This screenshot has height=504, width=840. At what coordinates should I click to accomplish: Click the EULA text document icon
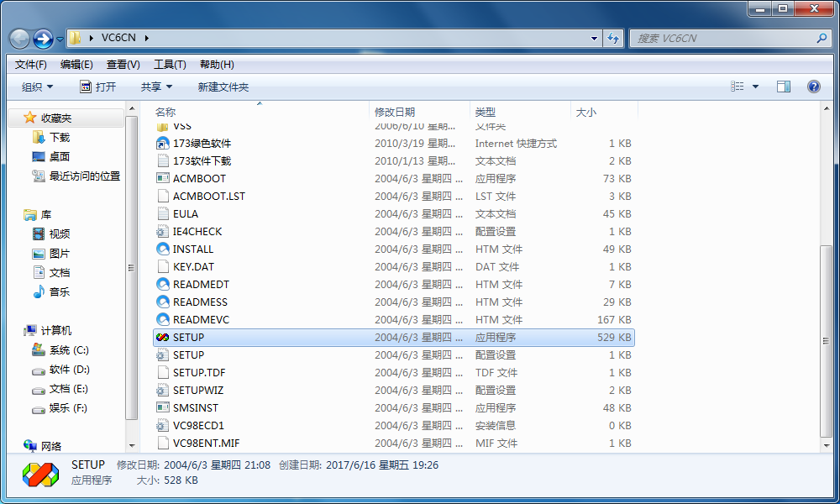tap(162, 214)
